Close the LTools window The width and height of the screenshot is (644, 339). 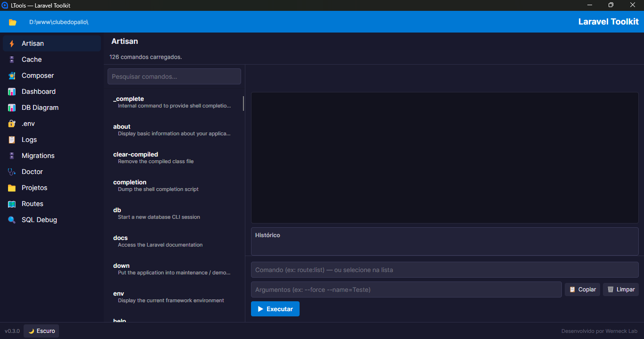633,5
